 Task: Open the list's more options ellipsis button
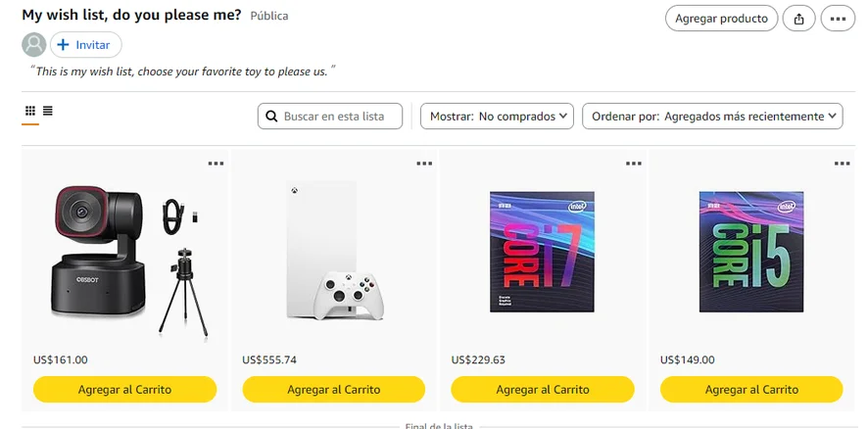[x=838, y=19]
